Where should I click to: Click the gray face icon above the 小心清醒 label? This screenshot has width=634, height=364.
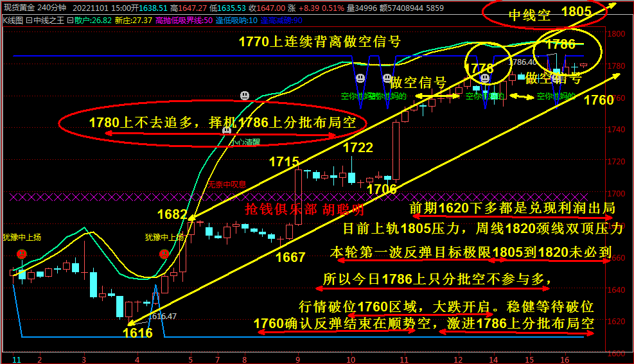click(227, 130)
